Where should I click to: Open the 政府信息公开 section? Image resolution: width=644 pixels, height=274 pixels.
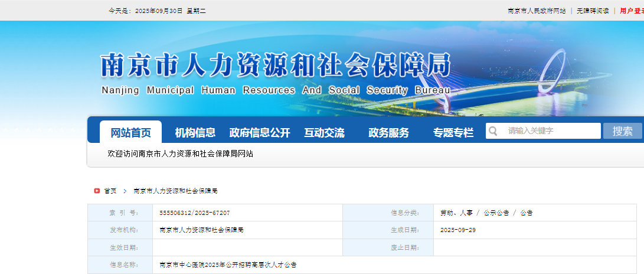point(260,132)
